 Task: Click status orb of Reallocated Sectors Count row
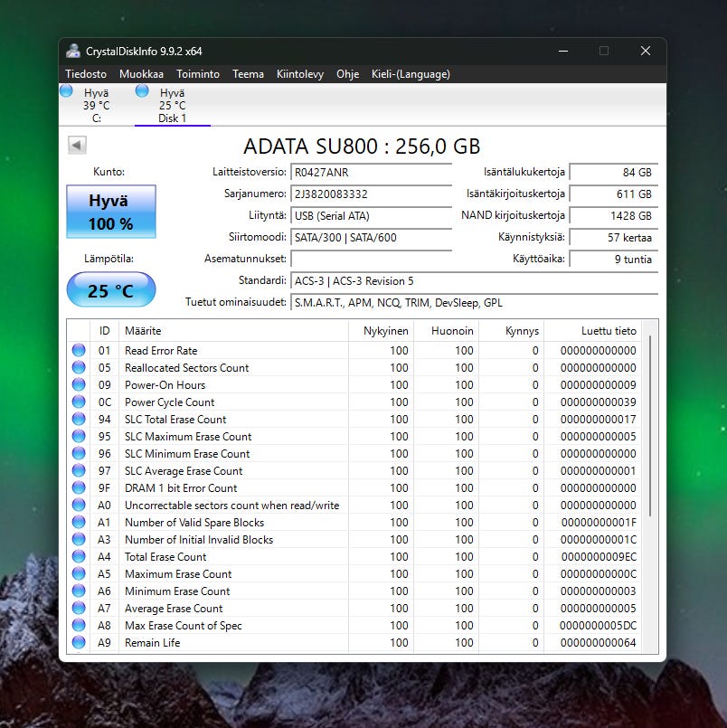coord(79,367)
